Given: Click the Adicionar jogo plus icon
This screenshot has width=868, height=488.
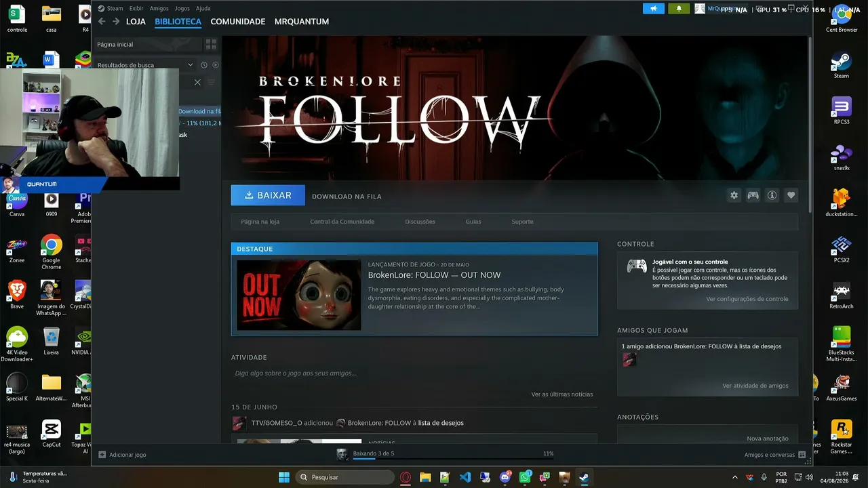Looking at the screenshot, I should pyautogui.click(x=102, y=455).
